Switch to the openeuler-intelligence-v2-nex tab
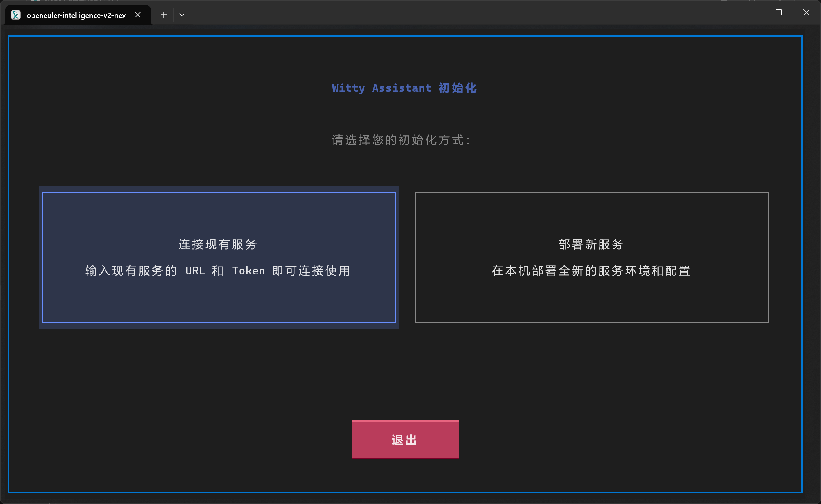The image size is (821, 504). tap(76, 15)
